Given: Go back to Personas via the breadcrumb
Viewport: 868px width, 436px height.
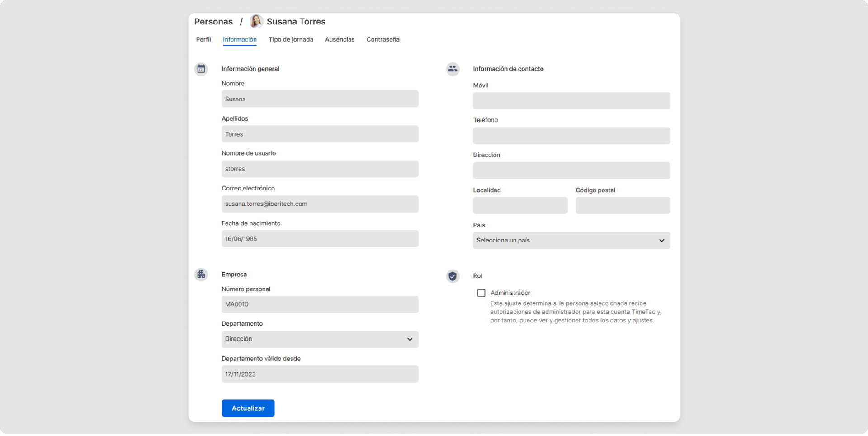Looking at the screenshot, I should [213, 21].
